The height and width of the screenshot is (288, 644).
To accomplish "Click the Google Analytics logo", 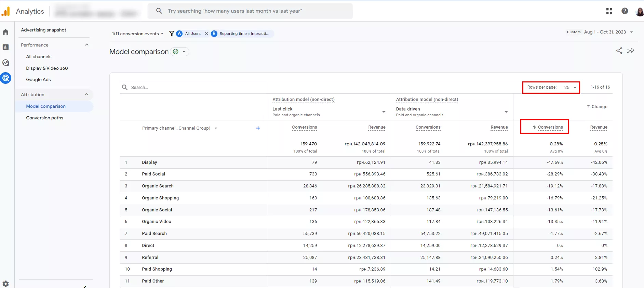I will click(6, 11).
